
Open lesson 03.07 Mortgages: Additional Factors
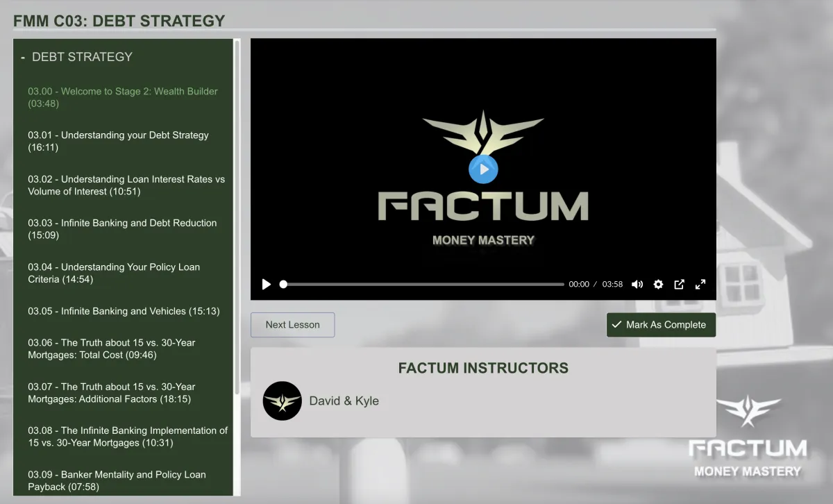(112, 393)
